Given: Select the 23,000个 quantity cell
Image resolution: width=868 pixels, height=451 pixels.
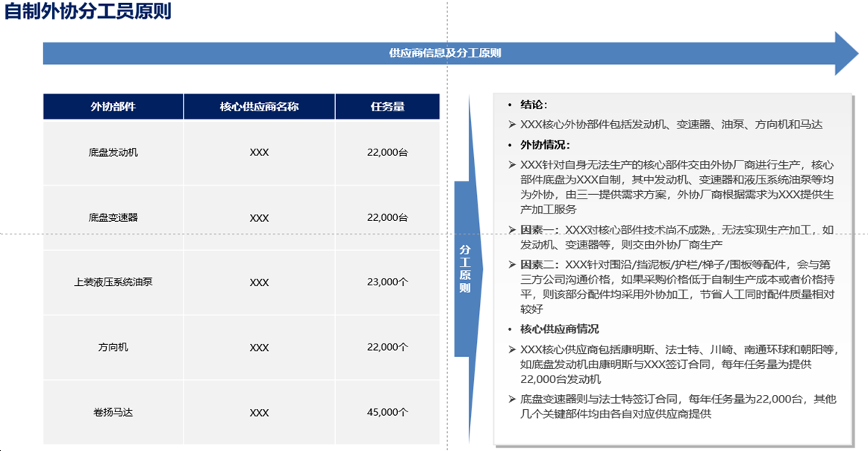Looking at the screenshot, I should pos(387,282).
